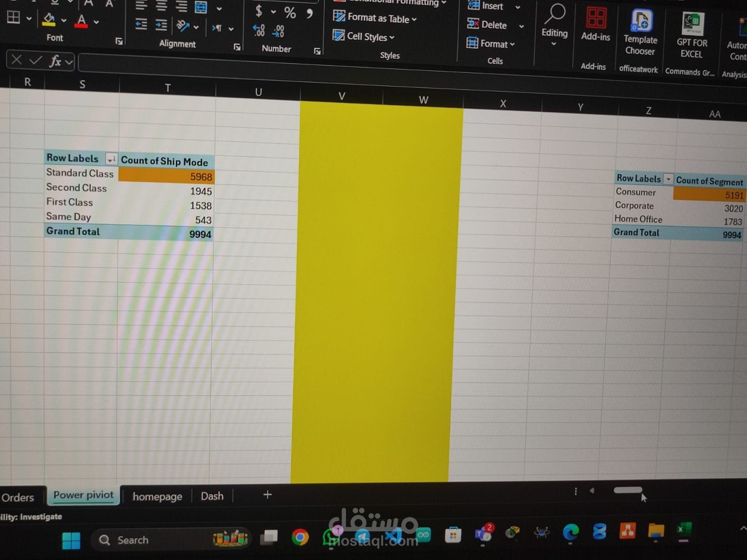Click the Insert cells button
747x560 pixels.
[486, 6]
